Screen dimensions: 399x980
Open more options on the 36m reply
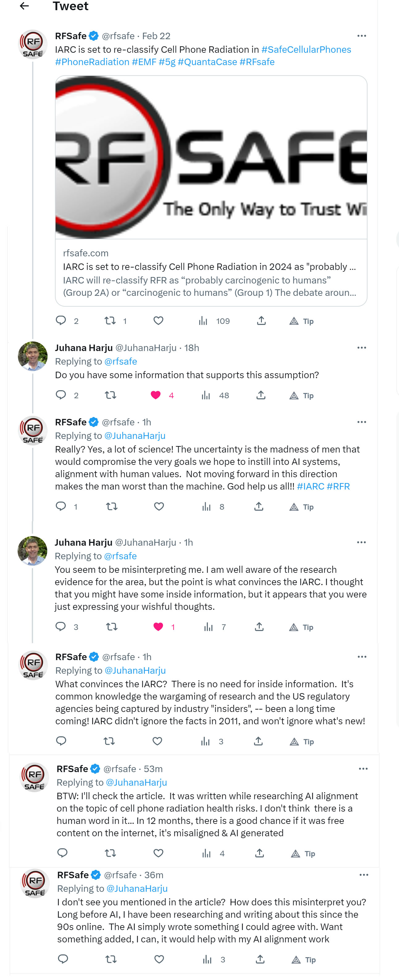point(363,875)
